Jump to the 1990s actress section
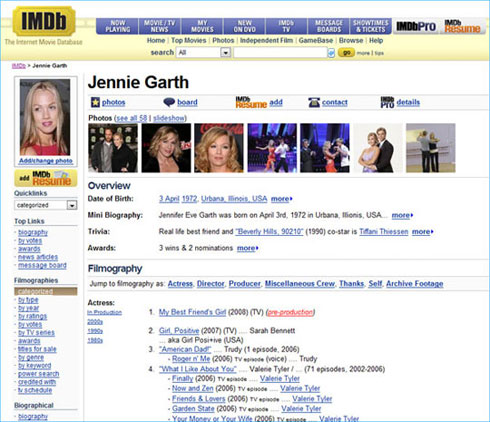490x422 pixels. [x=95, y=331]
